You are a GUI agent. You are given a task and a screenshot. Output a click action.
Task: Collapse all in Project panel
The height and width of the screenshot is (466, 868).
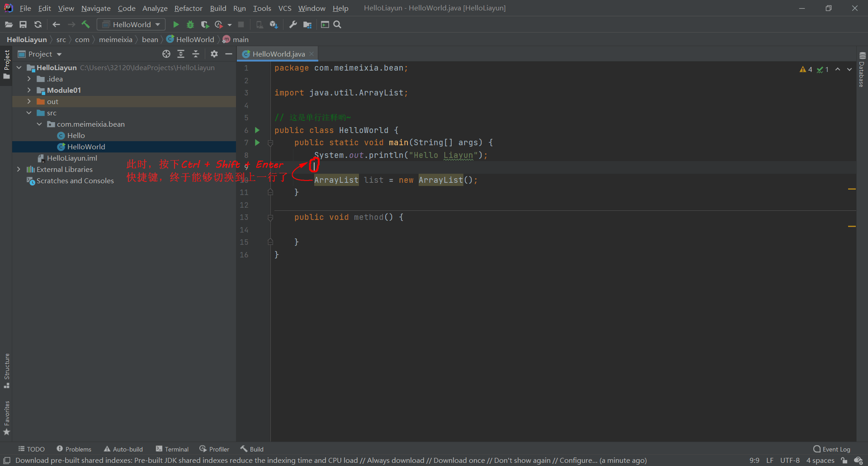coord(196,54)
